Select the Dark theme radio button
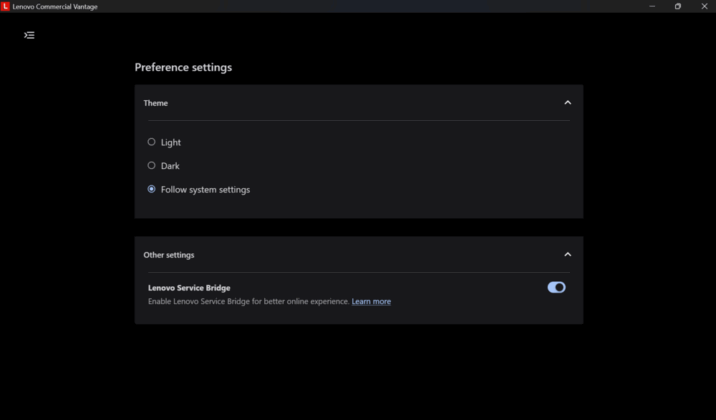The image size is (716, 420). click(x=151, y=165)
